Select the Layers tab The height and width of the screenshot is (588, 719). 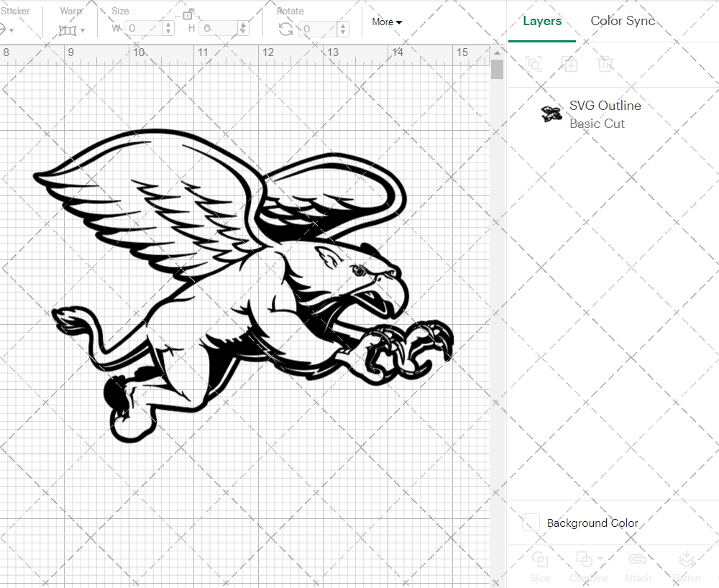click(542, 21)
